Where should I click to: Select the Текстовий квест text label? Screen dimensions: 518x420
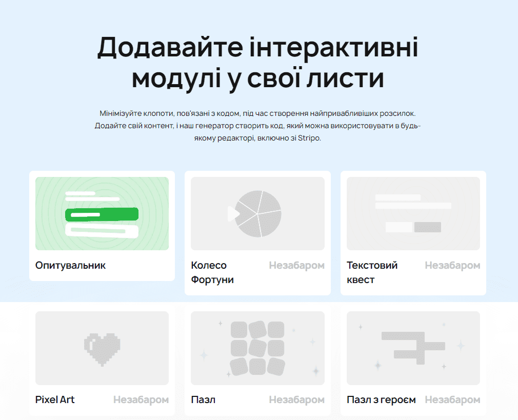click(x=371, y=271)
